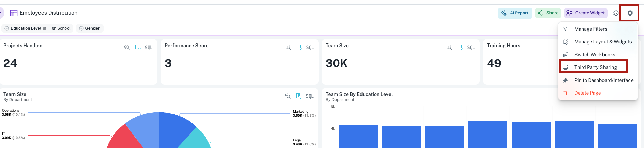The image size is (644, 148).
Task: Click the Training Hours value 49
Action: coord(494,63)
